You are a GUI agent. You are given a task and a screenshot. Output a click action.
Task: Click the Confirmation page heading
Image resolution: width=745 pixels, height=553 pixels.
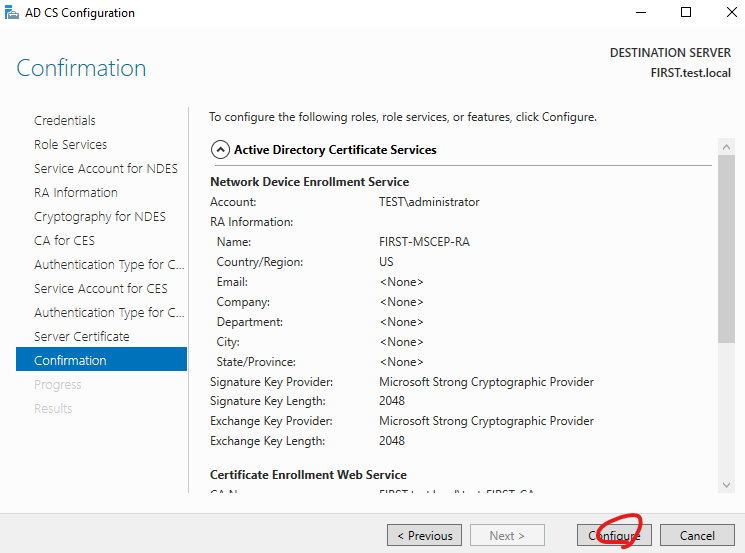81,68
